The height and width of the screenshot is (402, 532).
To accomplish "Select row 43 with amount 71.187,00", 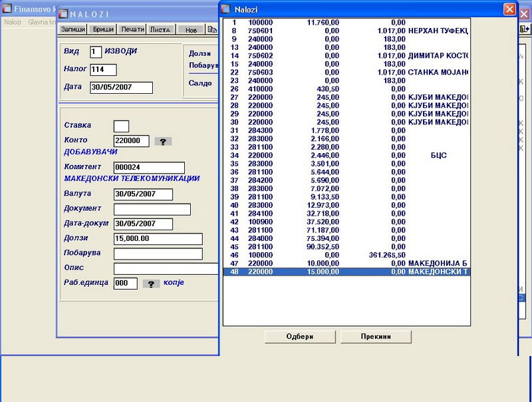I will tap(346, 230).
